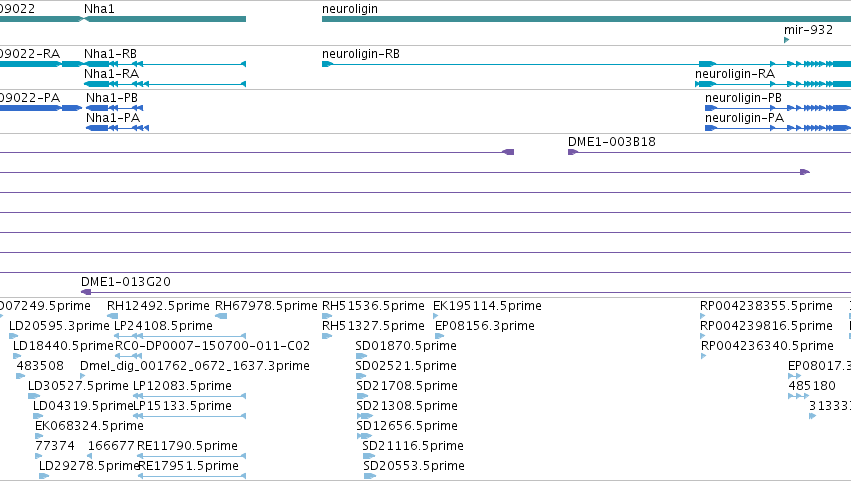
Task: Select LP12083.5prime label
Action: (x=182, y=386)
